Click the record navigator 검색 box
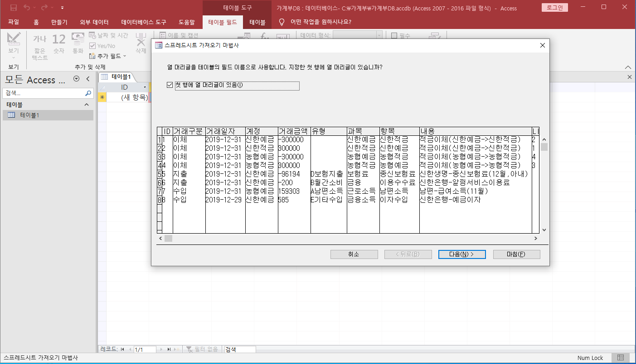The image size is (636, 364). [240, 350]
